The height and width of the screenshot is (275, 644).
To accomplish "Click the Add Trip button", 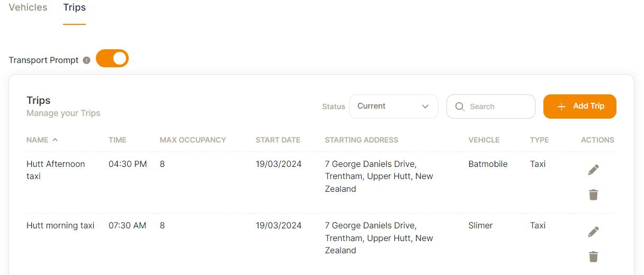I will click(x=580, y=107).
